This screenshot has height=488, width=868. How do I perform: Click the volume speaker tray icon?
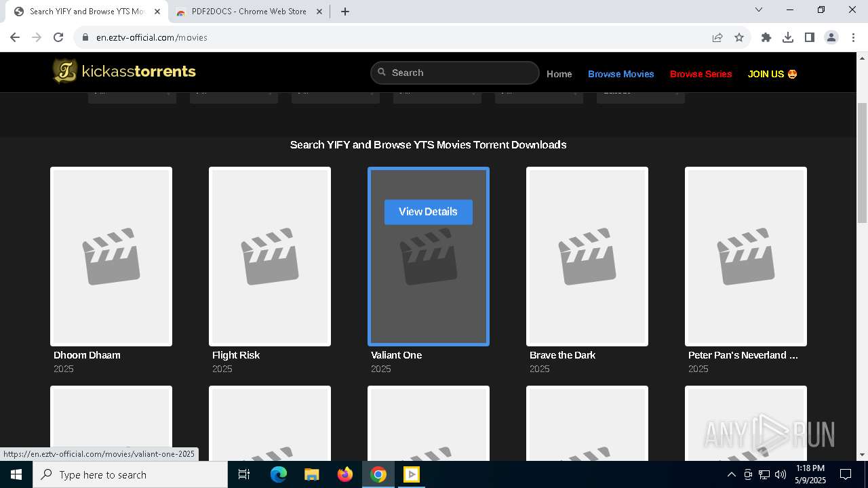pyautogui.click(x=781, y=474)
